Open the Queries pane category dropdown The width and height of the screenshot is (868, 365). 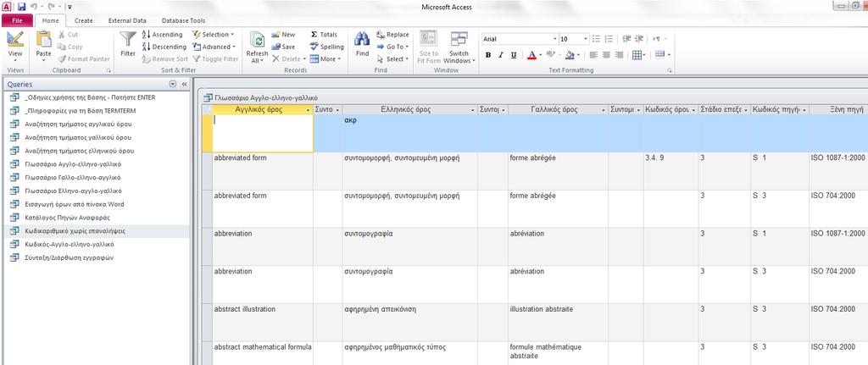point(173,84)
